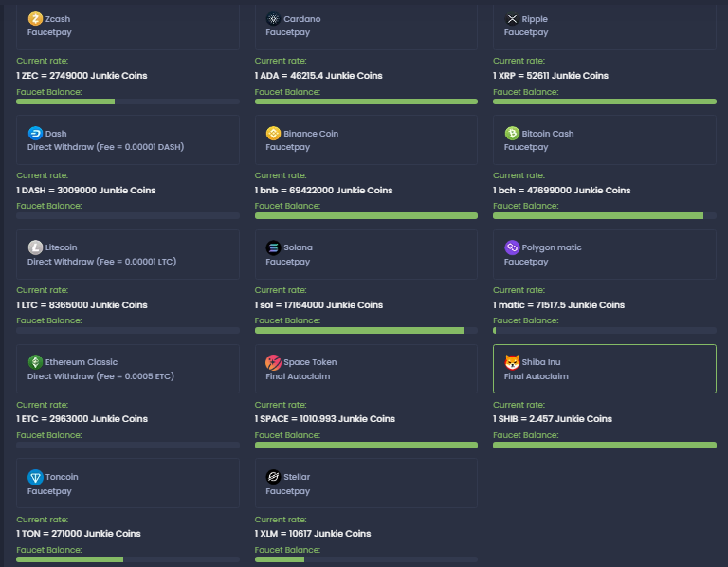The image size is (728, 567).
Task: Choose the Toncoin Faucetpay card
Action: (128, 484)
